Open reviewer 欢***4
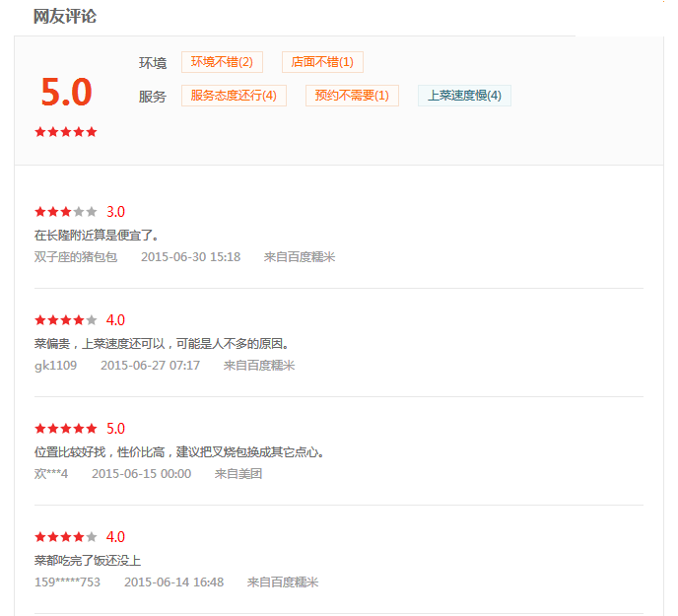This screenshot has width=678, height=616. 51,474
